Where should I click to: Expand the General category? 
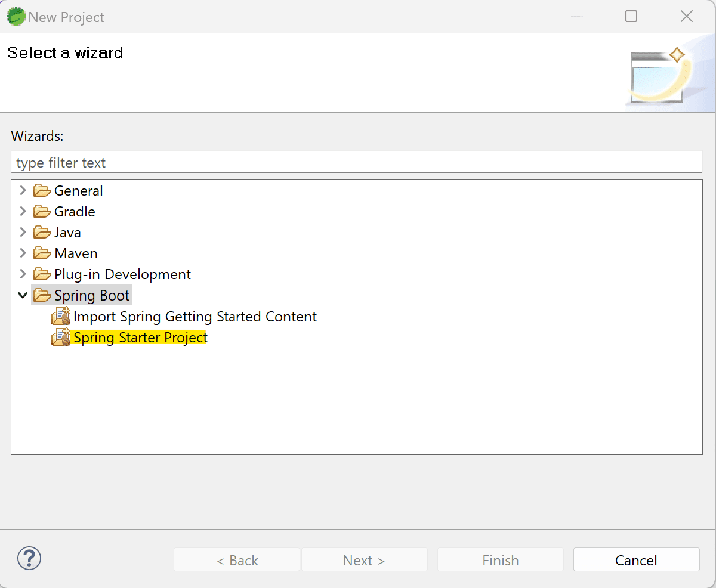pyautogui.click(x=22, y=190)
